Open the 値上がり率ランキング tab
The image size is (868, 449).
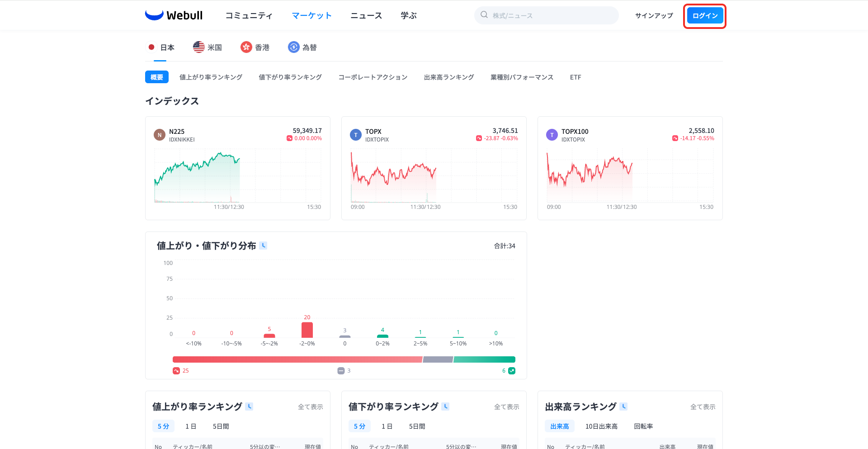pyautogui.click(x=211, y=77)
